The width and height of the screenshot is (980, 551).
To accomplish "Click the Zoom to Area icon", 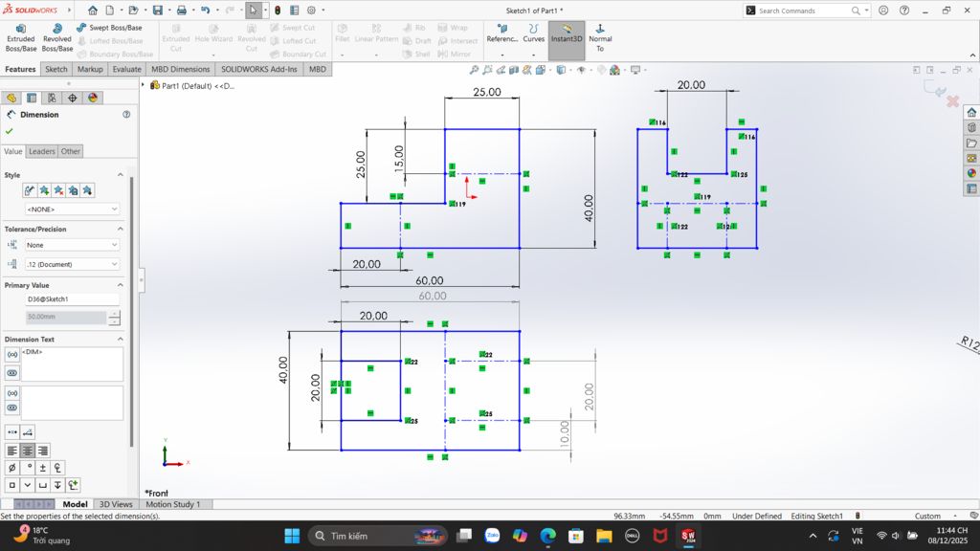I will (x=487, y=70).
